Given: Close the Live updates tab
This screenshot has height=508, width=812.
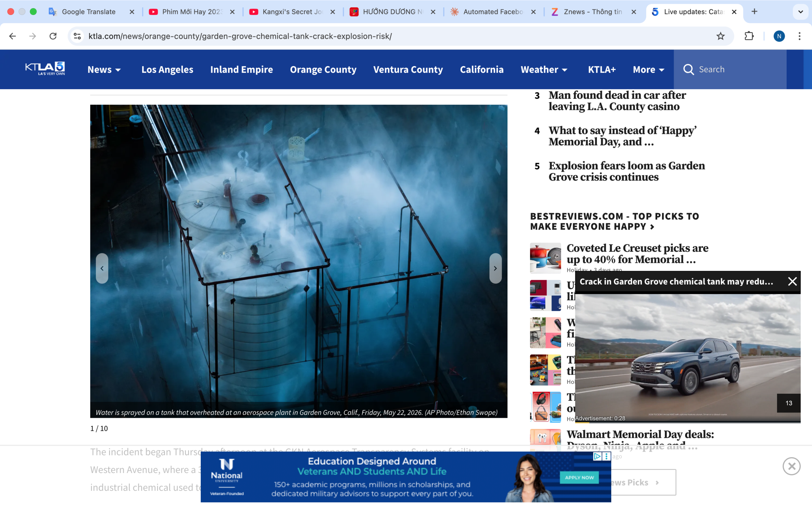Looking at the screenshot, I should (734, 12).
